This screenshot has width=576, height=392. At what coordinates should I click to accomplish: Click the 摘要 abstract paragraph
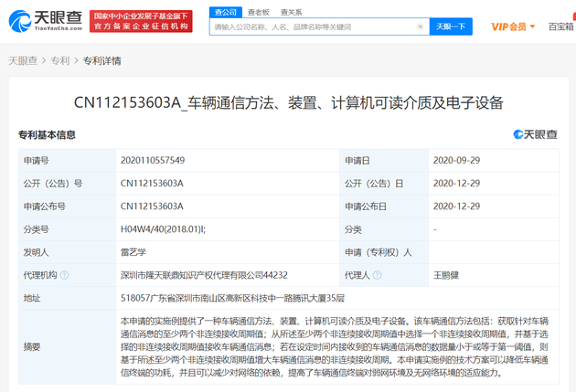coord(335,347)
